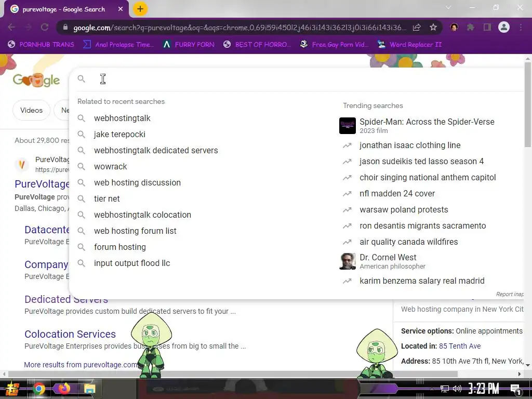Go back to the previous page
Viewport: 532px width, 399px height.
pos(11,27)
